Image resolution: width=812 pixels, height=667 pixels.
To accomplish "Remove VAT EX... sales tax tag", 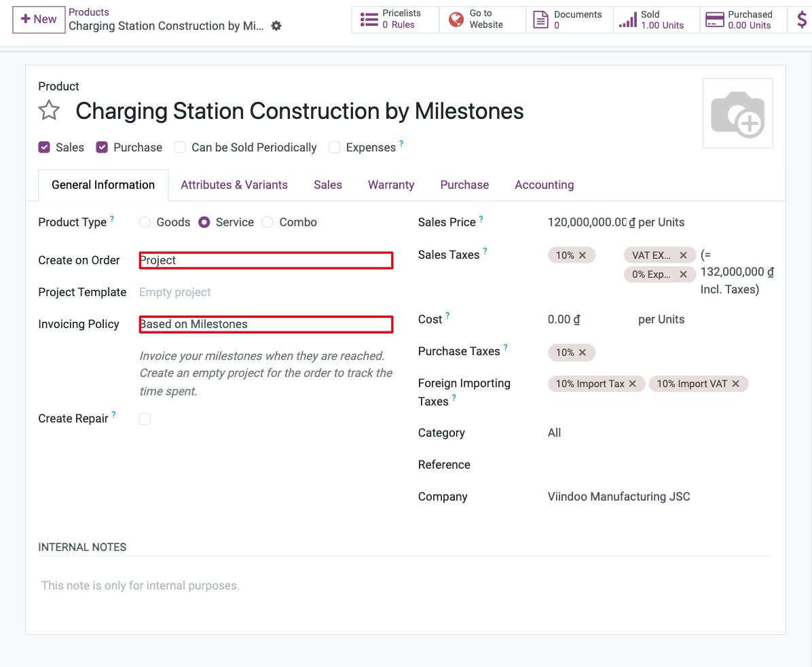I will (684, 255).
